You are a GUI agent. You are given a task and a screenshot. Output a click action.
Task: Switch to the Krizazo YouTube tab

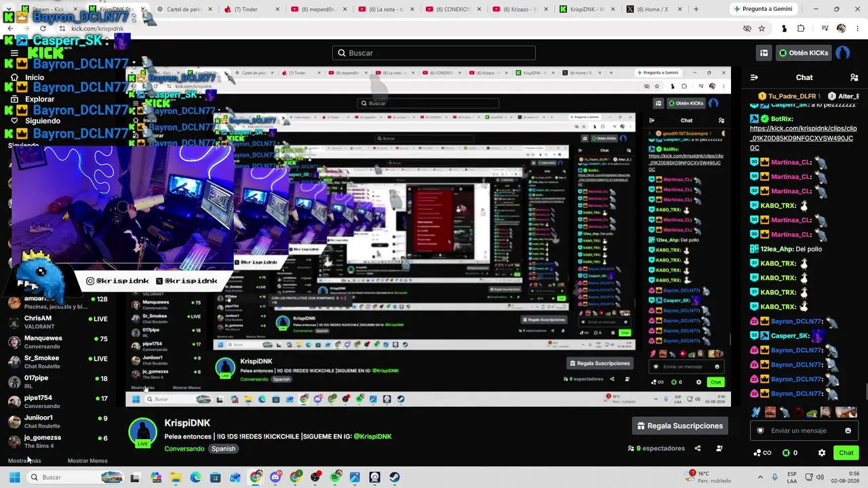click(x=520, y=9)
